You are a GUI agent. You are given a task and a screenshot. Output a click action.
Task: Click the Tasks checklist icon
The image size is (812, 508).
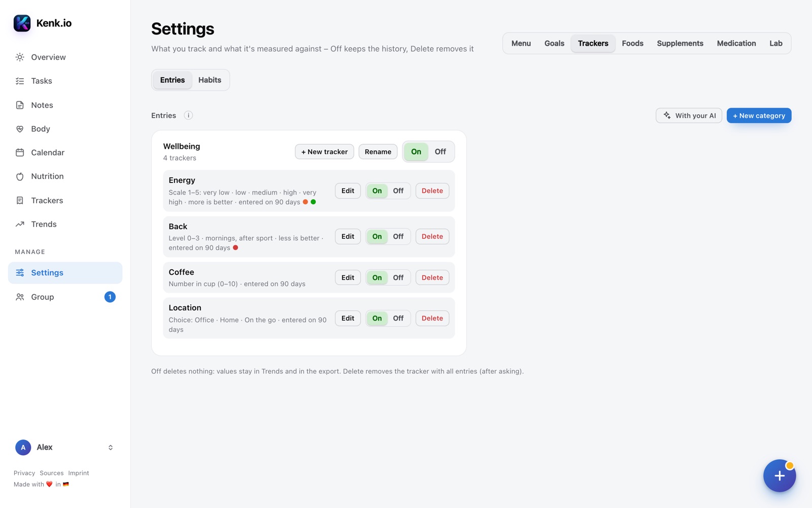20,81
